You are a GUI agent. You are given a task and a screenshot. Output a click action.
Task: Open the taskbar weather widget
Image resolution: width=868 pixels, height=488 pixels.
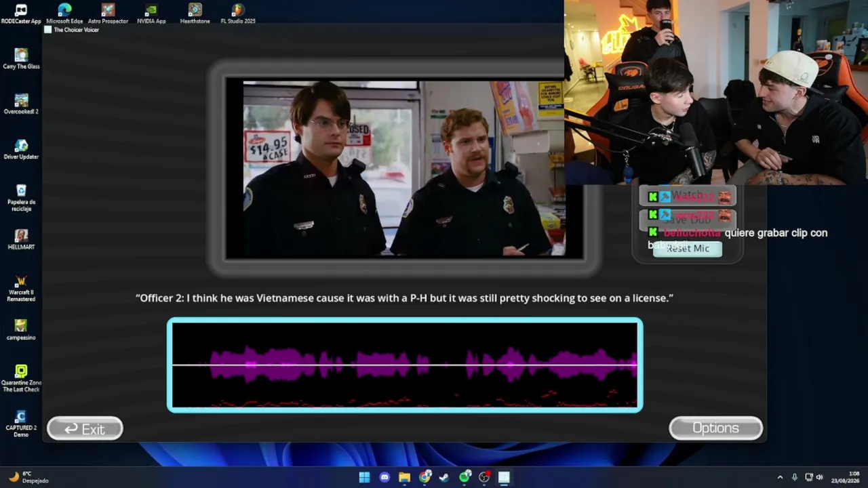coord(28,477)
